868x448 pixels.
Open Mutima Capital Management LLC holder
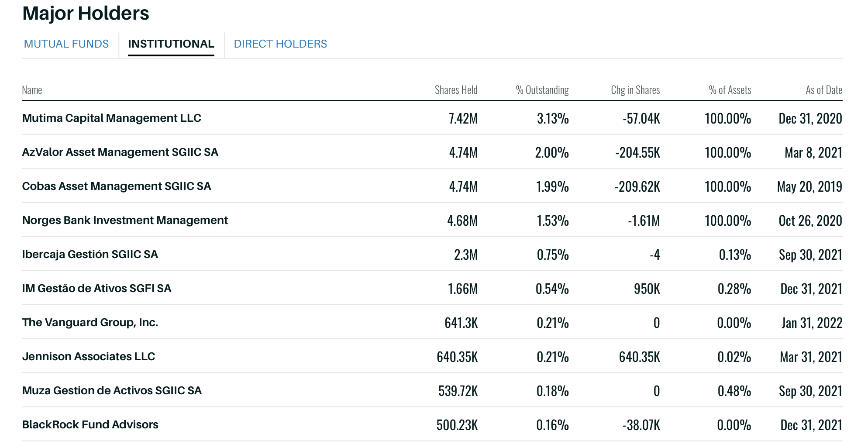tap(112, 118)
